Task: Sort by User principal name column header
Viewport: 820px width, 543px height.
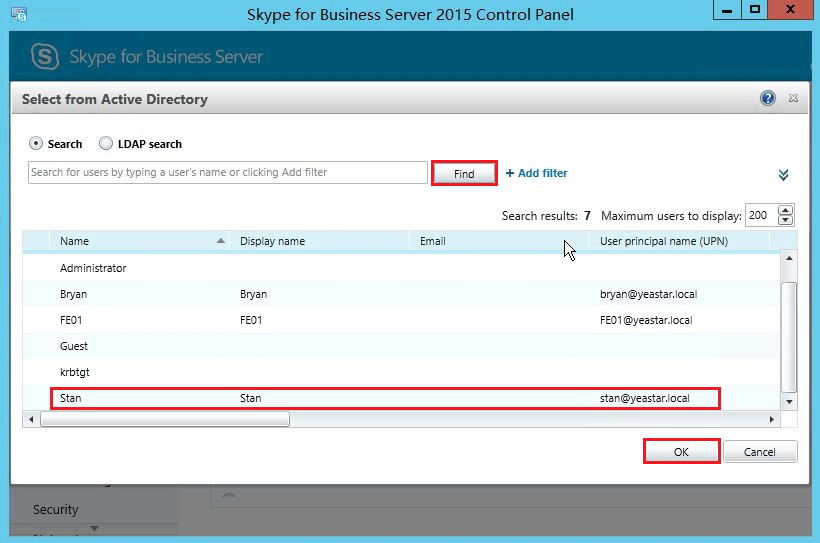Action: (679, 241)
